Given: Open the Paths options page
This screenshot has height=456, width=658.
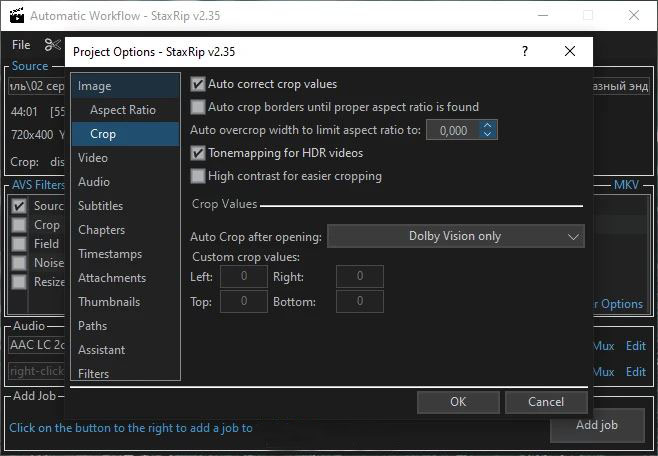Looking at the screenshot, I should point(125,326).
